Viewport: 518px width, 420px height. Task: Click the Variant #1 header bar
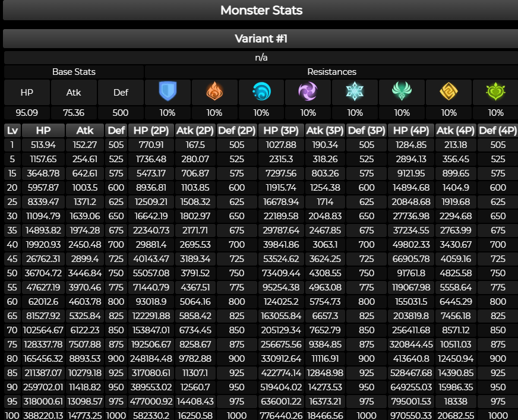[x=261, y=39]
